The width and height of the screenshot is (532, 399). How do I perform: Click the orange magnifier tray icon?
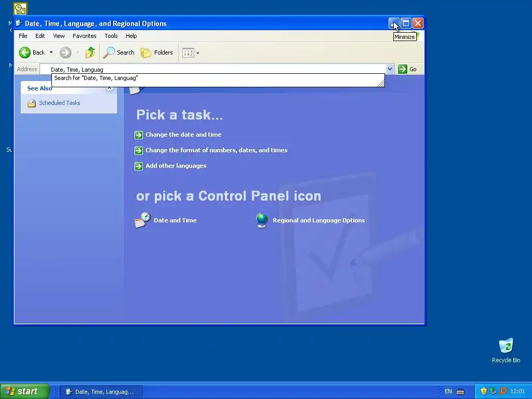pos(503,392)
